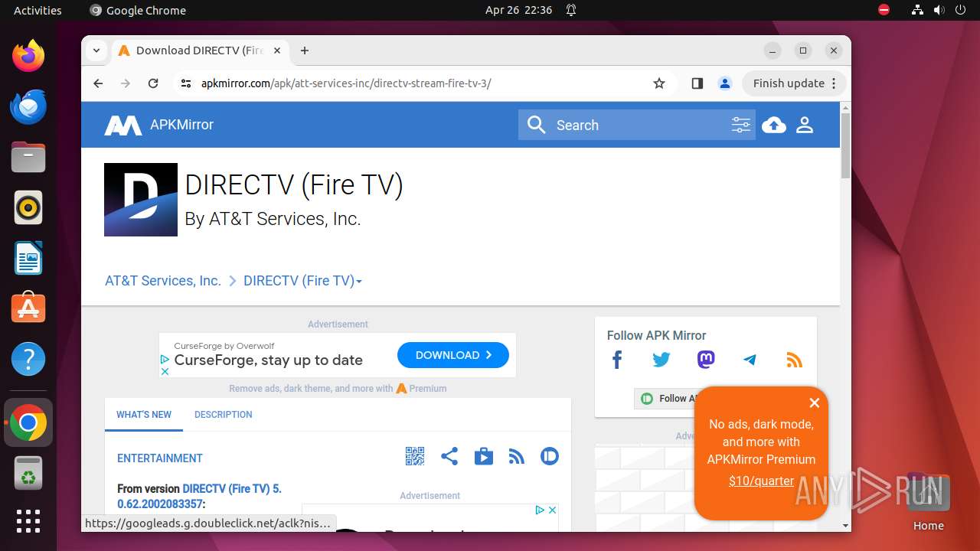This screenshot has width=980, height=551.
Task: Expand the DIRECTV (Fire TV) breadcrumb dropdown
Action: point(359,282)
